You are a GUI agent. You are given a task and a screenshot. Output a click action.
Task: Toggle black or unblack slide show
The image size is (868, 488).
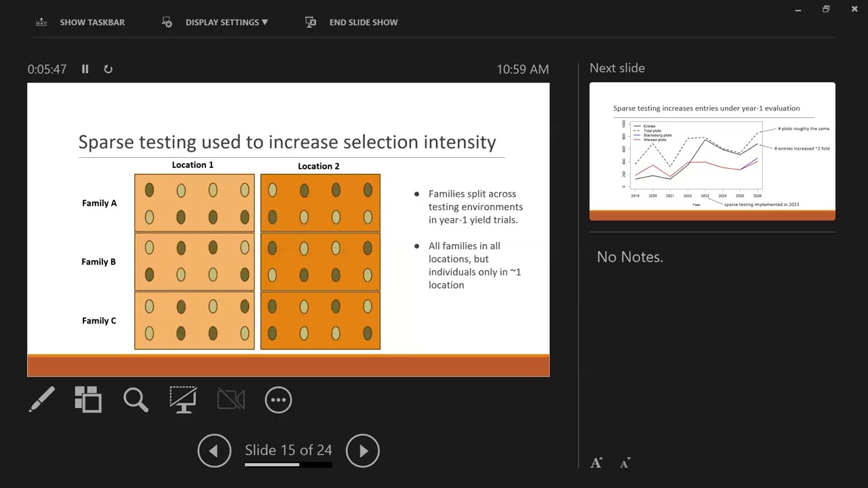pos(183,400)
